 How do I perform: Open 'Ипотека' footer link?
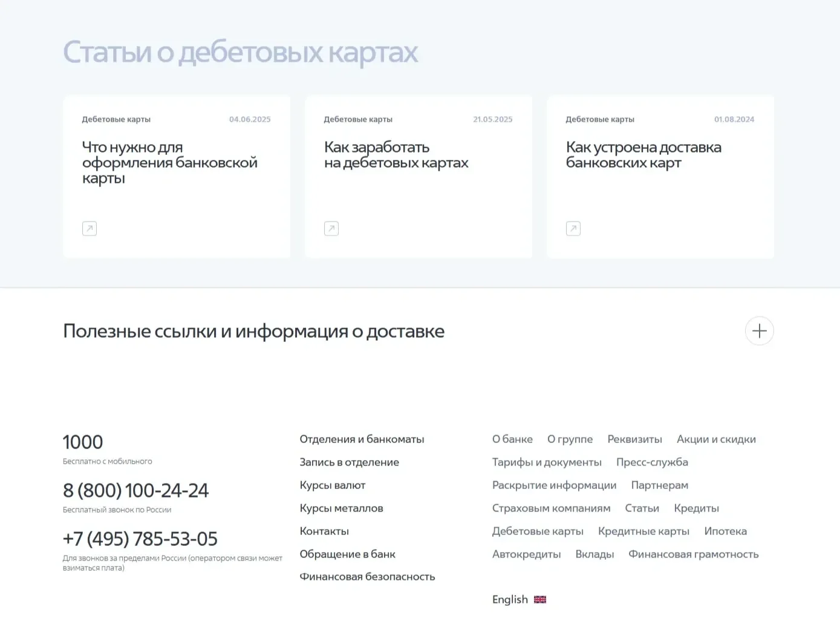pos(725,531)
